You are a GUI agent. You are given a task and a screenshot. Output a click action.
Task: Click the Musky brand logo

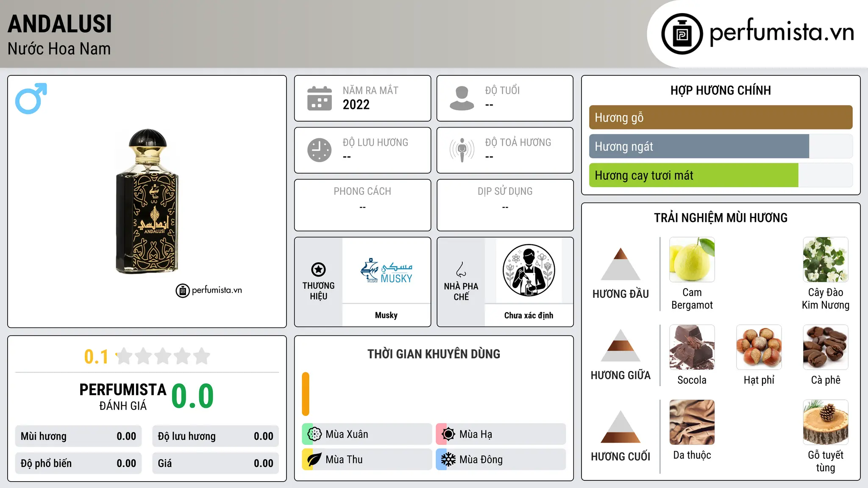(x=387, y=271)
